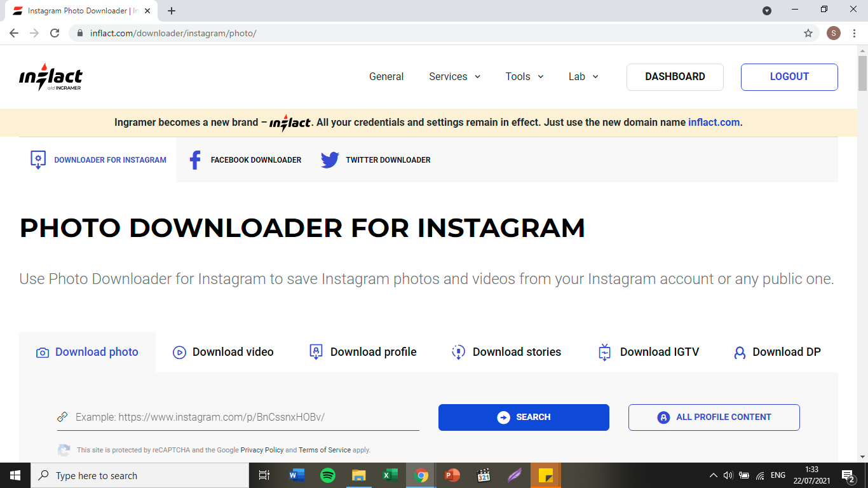The width and height of the screenshot is (868, 488).
Task: Click the Downloader for Instagram icon
Action: (x=38, y=159)
